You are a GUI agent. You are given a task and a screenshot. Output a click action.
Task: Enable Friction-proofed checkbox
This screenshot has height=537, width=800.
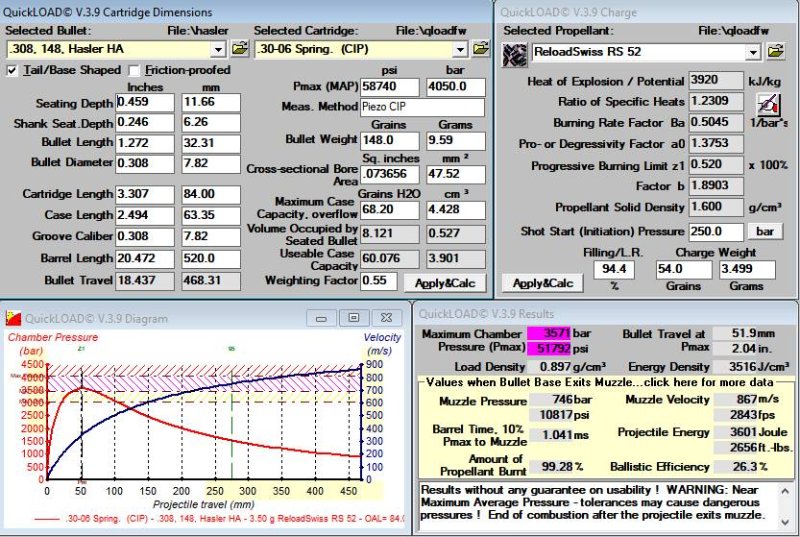134,70
